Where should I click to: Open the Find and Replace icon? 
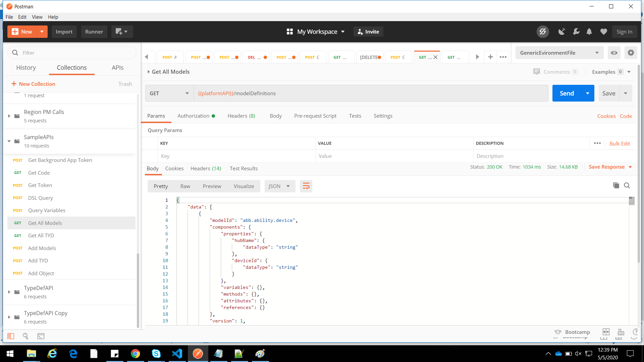(25, 336)
